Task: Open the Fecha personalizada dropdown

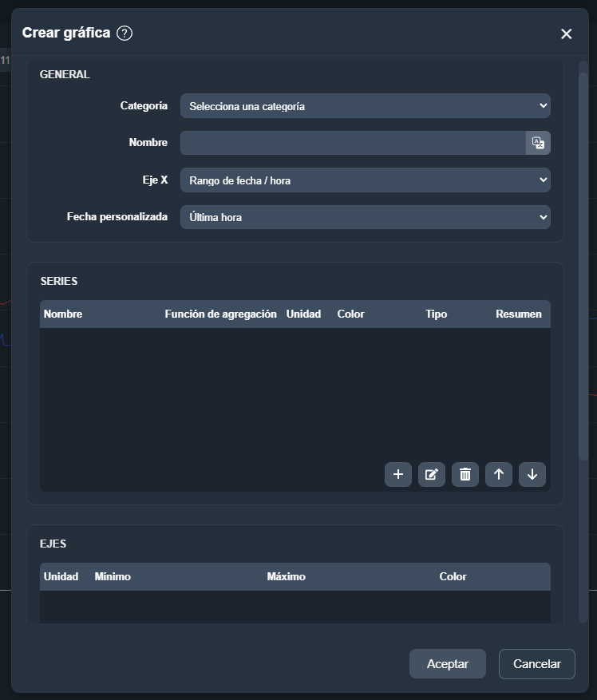Action: [365, 217]
